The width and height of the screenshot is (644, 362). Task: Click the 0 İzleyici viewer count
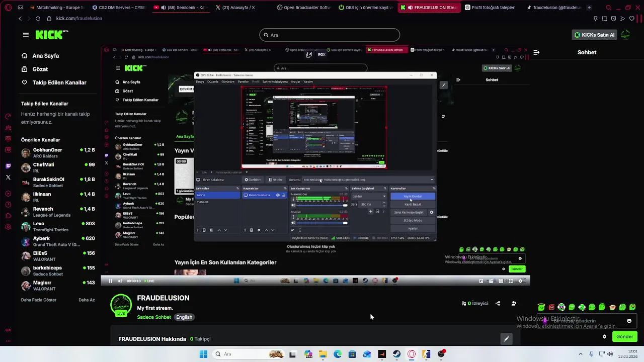475,304
